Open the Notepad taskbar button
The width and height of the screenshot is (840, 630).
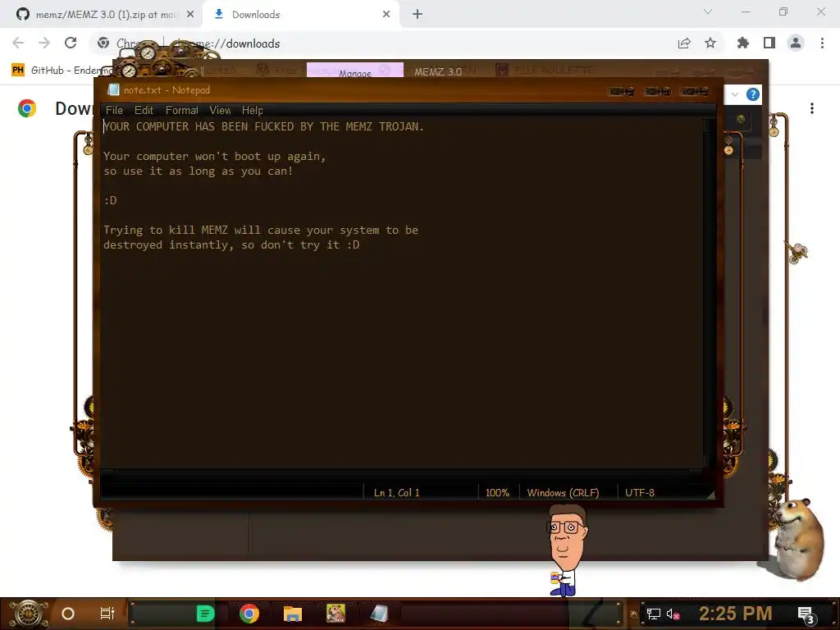[379, 614]
